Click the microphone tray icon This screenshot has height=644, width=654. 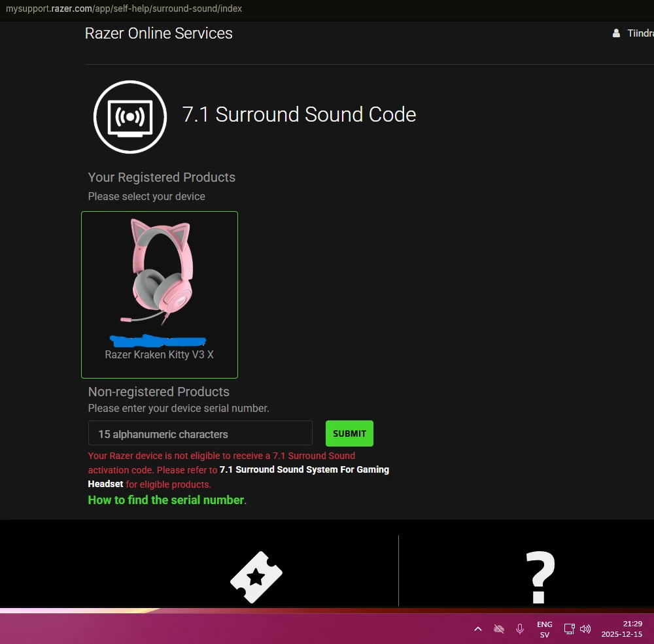pos(520,629)
